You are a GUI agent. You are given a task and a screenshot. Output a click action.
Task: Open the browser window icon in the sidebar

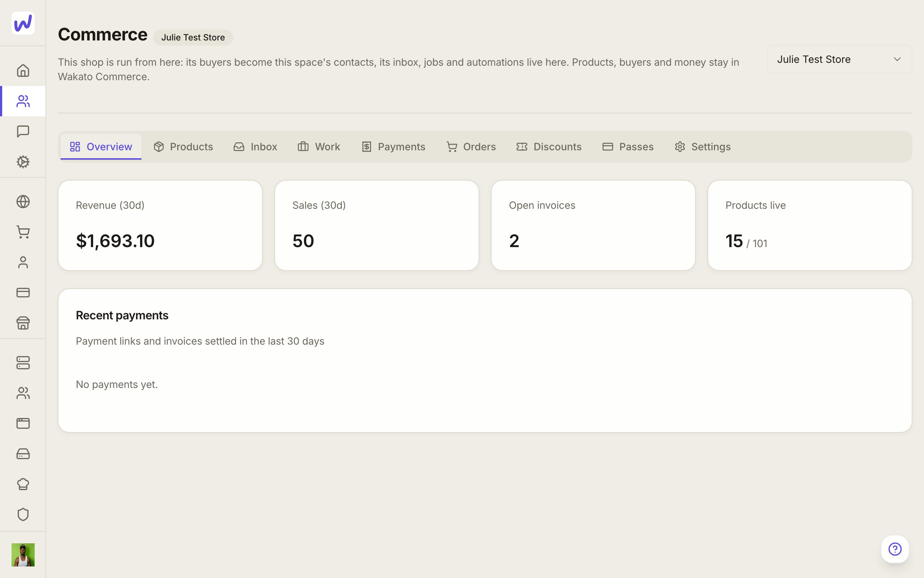pyautogui.click(x=23, y=423)
